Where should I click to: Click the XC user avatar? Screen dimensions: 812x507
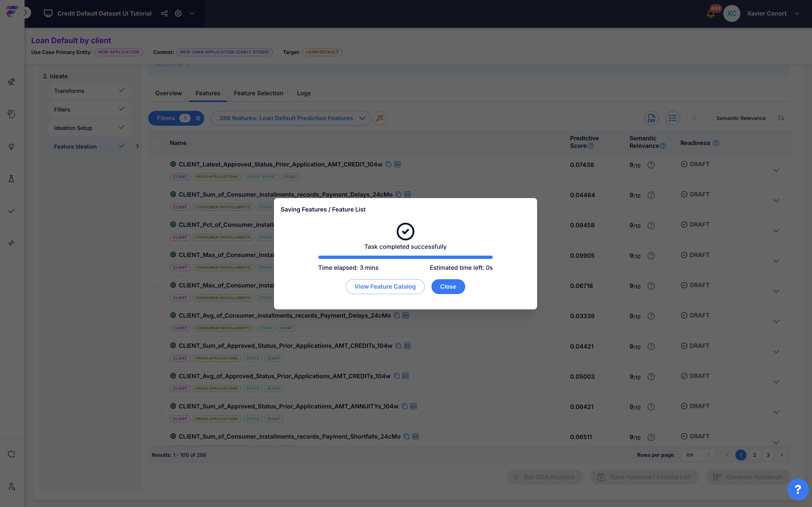(x=732, y=13)
